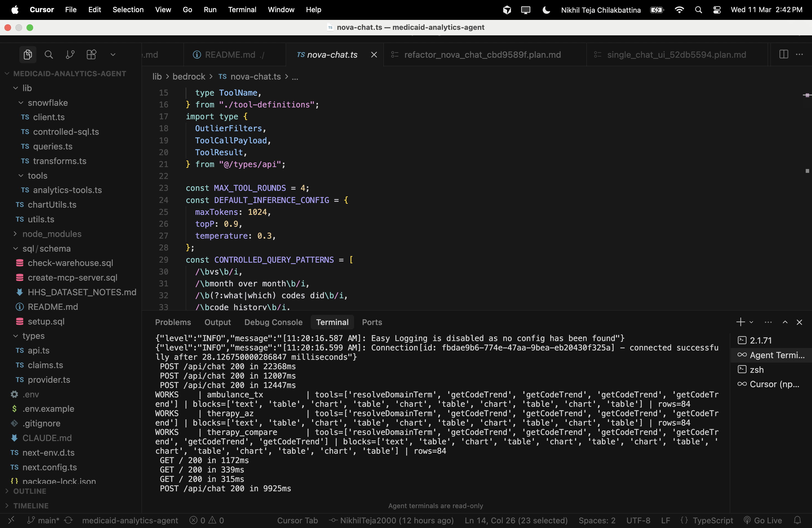Open the Source Control view icon
Viewport: 812px width, 528px height.
[70, 55]
